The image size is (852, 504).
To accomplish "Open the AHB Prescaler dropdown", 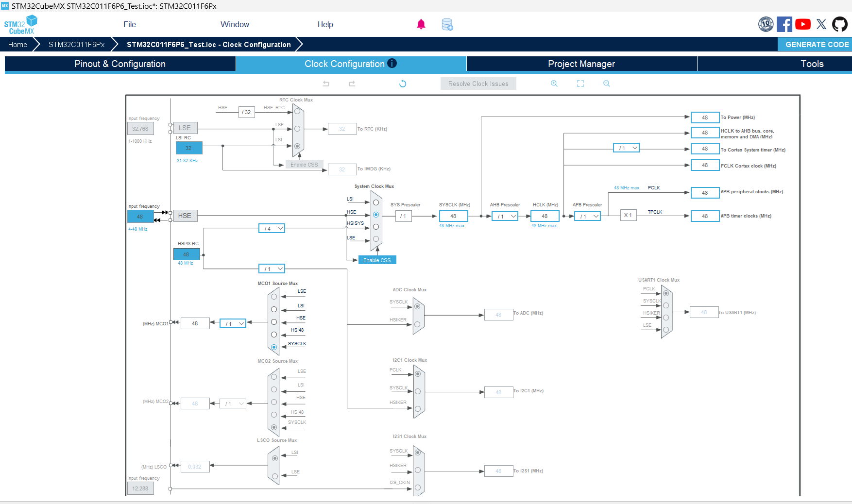I will coord(505,216).
